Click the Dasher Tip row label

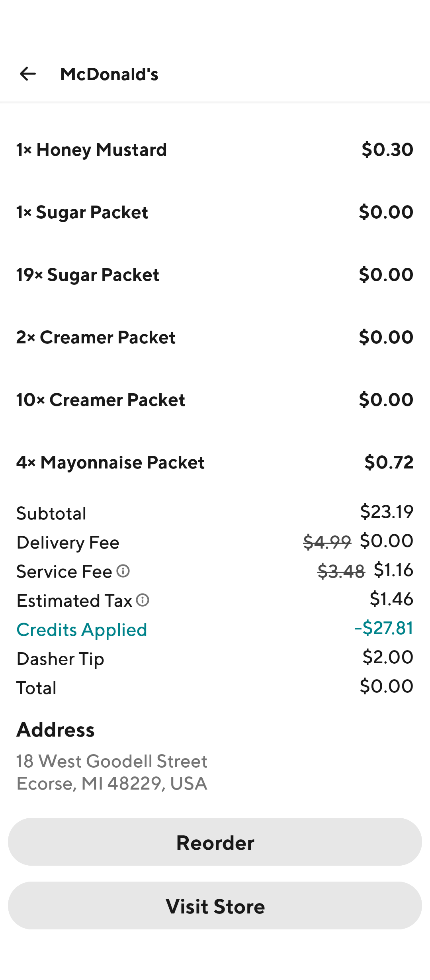tap(60, 659)
